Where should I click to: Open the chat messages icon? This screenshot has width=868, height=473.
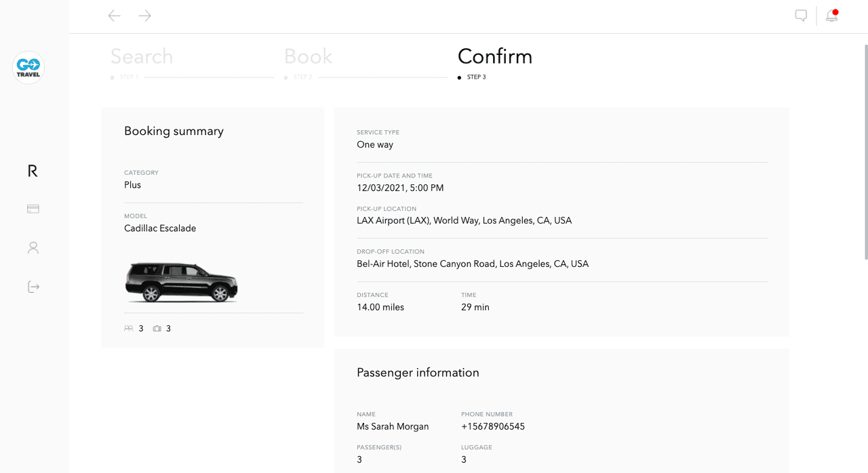click(x=801, y=16)
